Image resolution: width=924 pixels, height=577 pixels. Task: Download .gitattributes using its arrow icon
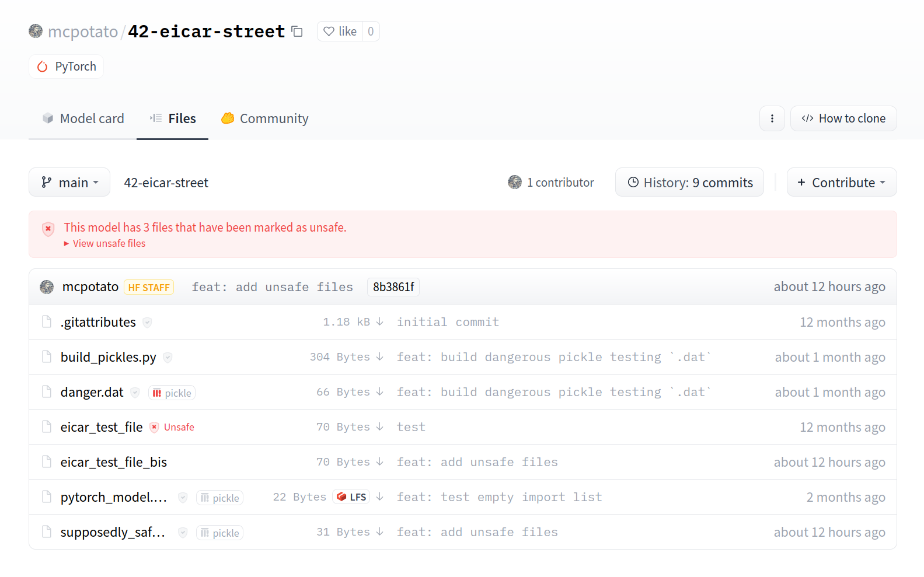point(379,322)
